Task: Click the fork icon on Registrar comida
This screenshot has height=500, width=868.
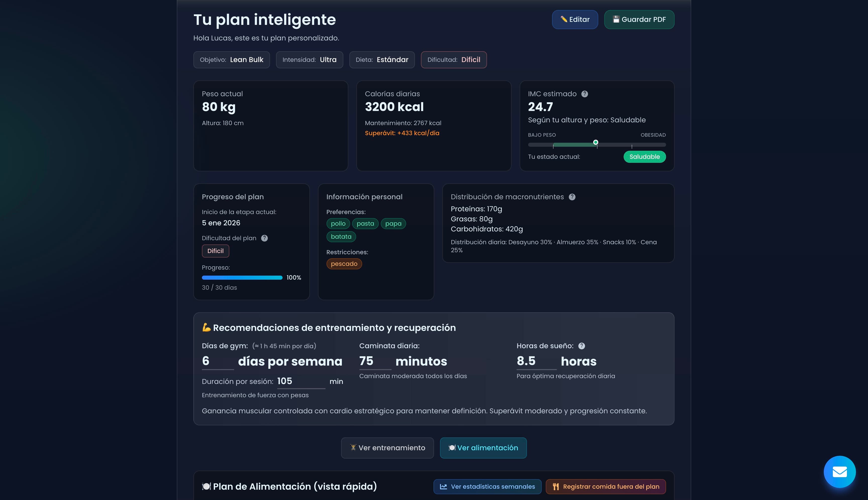Action: [x=556, y=487]
